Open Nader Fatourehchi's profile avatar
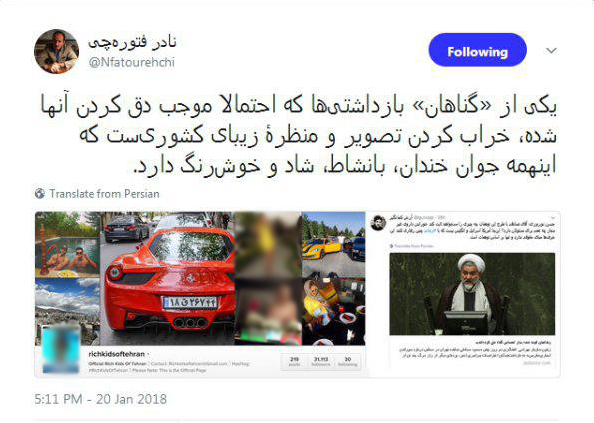 coord(56,51)
